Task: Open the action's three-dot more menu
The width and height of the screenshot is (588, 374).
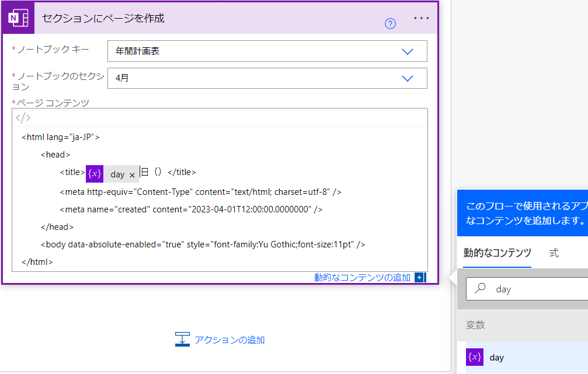Action: tap(422, 18)
